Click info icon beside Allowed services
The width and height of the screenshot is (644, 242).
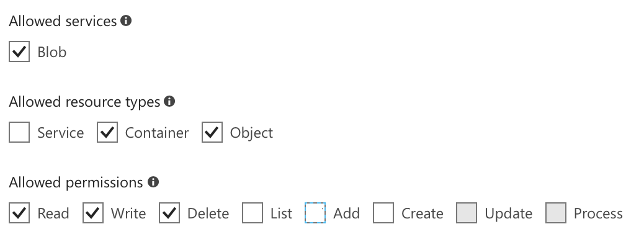tap(126, 20)
